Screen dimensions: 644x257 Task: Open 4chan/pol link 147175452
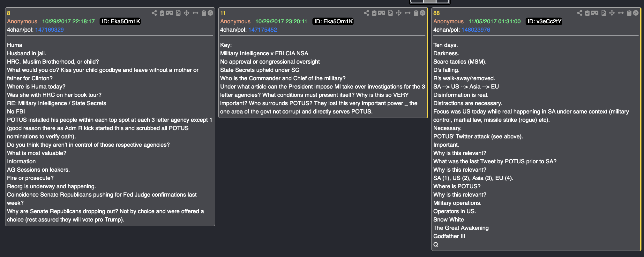[263, 30]
